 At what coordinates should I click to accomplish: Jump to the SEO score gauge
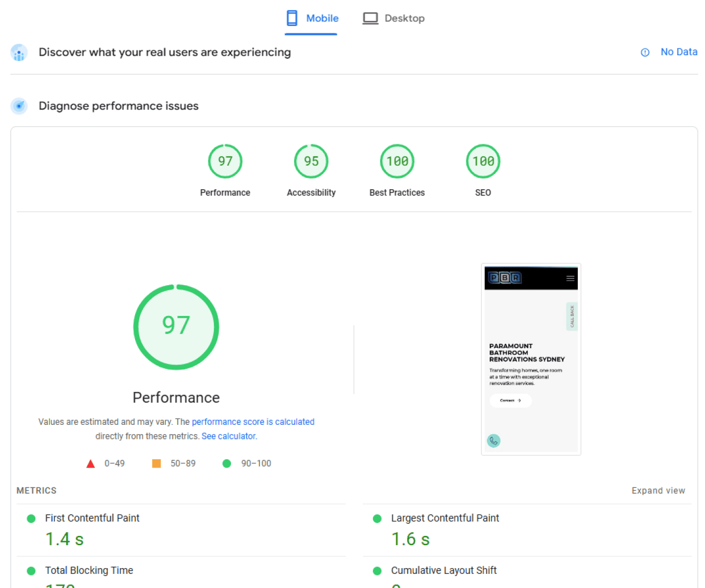click(483, 162)
